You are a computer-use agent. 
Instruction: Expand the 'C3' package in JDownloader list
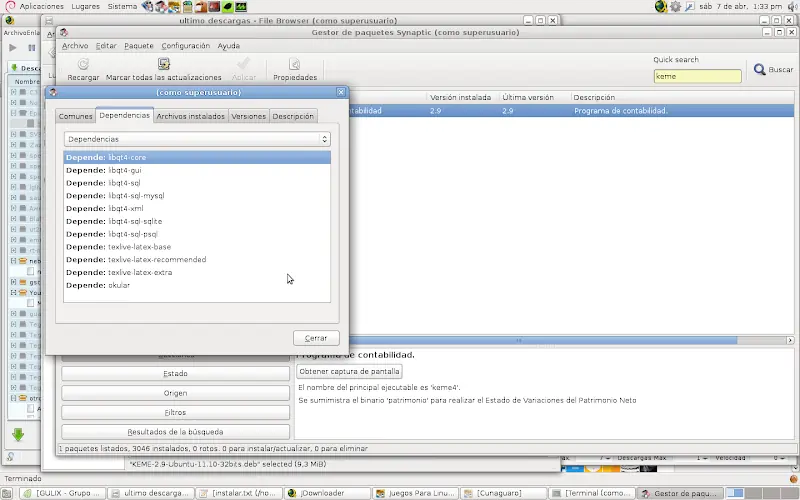[x=14, y=92]
